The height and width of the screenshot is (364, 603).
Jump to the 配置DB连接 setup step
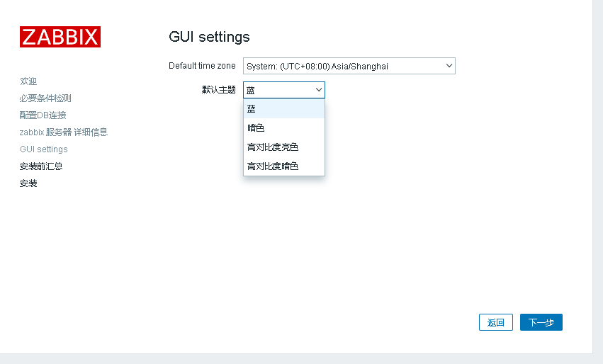(43, 115)
